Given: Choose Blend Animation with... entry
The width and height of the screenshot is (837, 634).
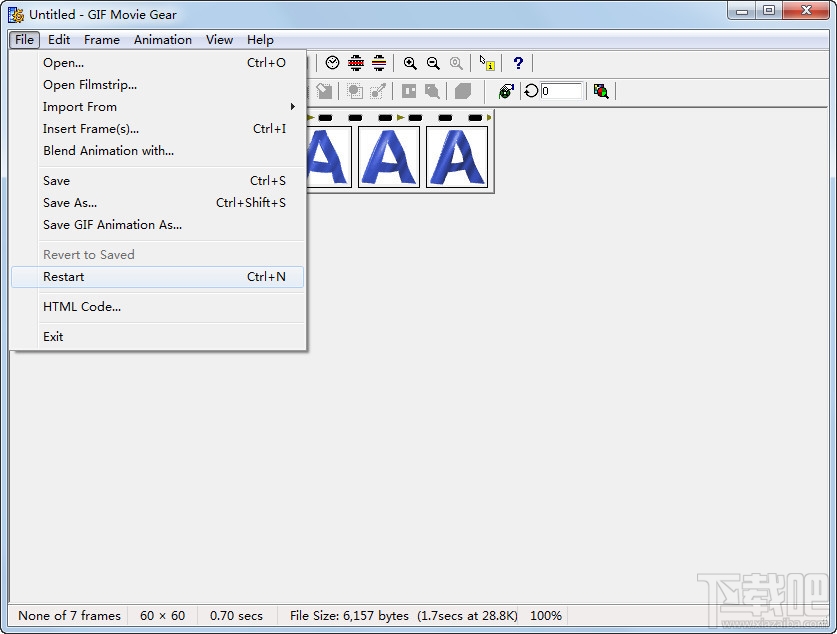Looking at the screenshot, I should [157, 150].
